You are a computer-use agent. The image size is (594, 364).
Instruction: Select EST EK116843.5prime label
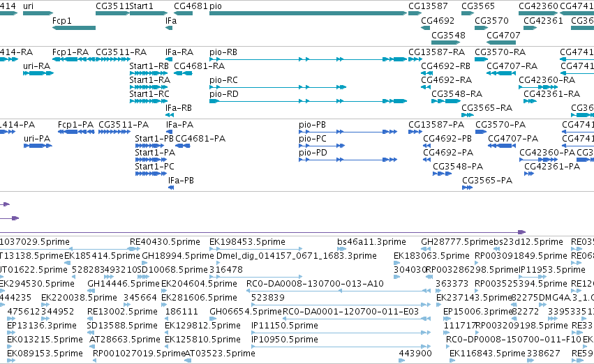[x=487, y=354]
